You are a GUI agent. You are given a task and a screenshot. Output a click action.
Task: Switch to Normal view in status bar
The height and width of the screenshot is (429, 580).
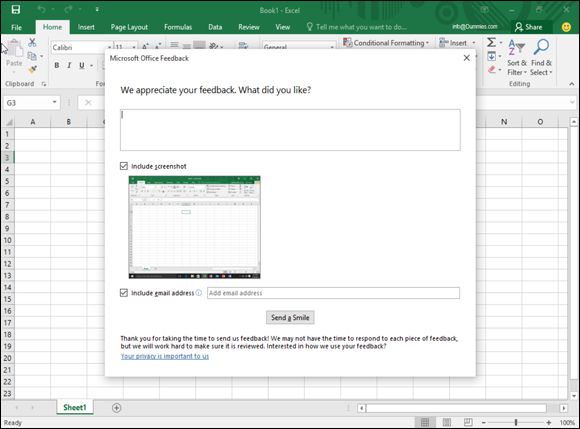(425, 422)
